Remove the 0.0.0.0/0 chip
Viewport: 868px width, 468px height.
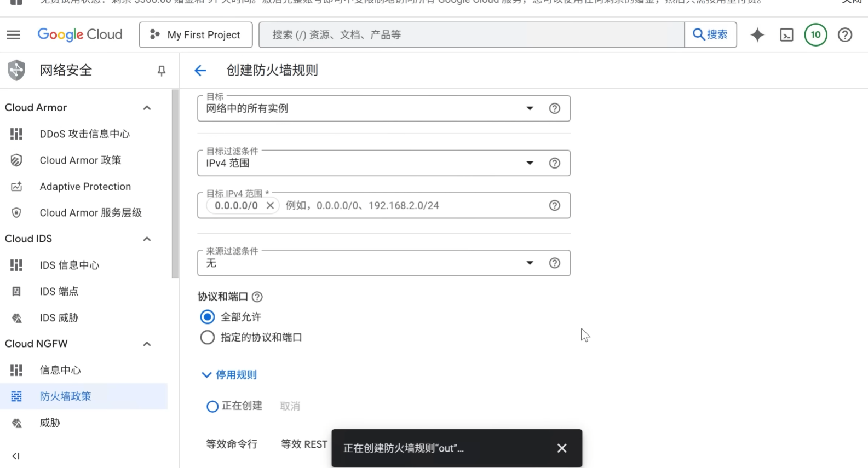click(x=270, y=206)
